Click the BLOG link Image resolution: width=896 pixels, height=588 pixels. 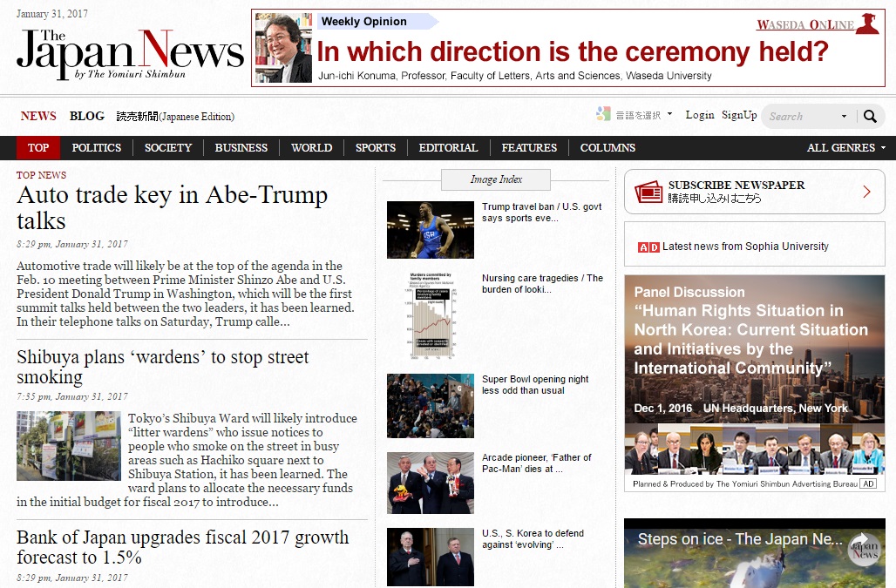pyautogui.click(x=87, y=116)
